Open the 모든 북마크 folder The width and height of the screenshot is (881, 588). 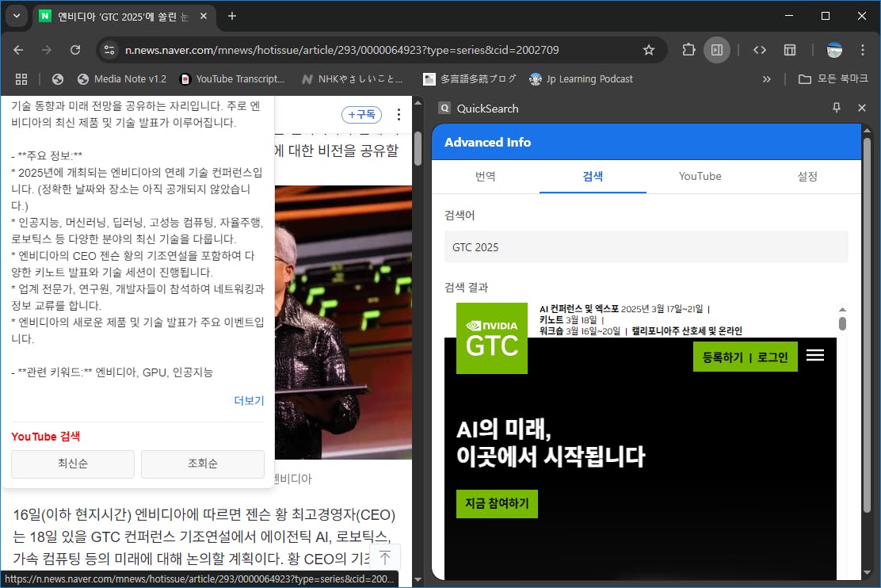(x=833, y=79)
